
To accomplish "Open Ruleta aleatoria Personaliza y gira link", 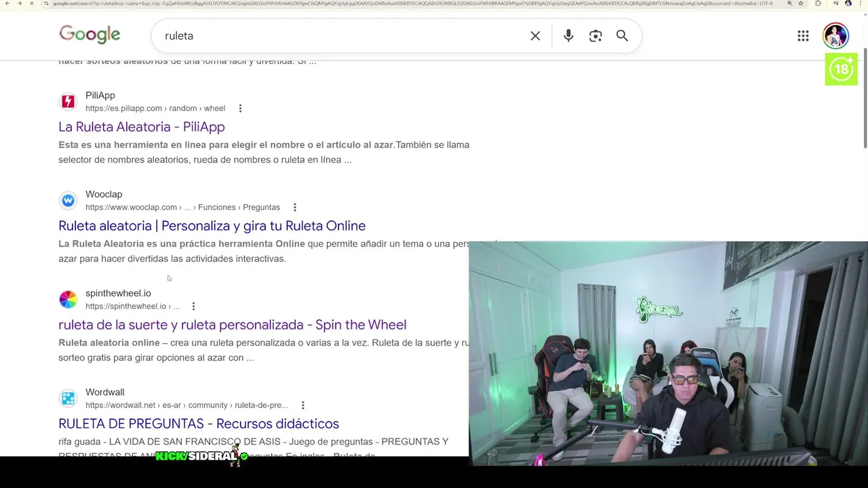I will [212, 226].
